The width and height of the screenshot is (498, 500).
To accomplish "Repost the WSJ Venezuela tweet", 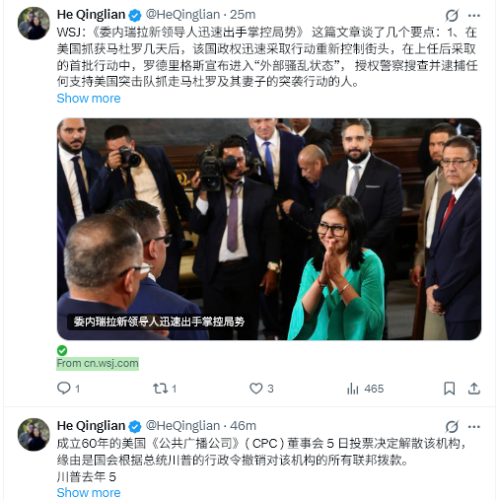I will tap(165, 388).
